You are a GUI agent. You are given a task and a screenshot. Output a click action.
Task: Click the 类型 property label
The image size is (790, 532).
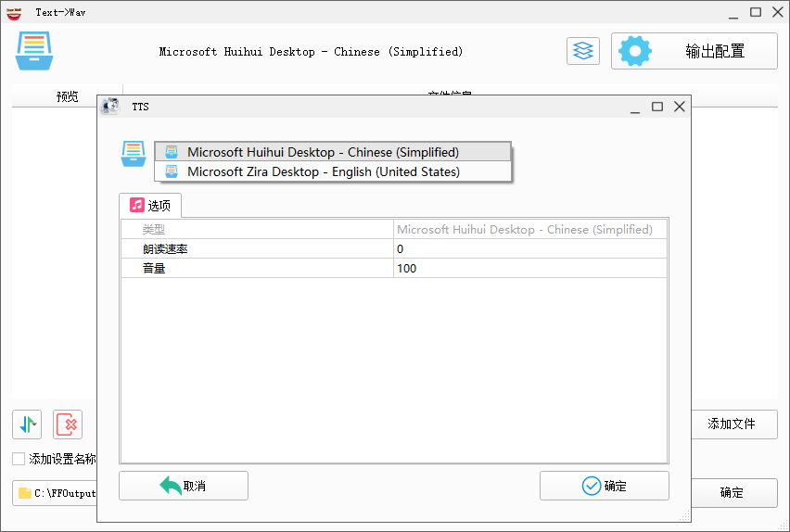tap(154, 230)
